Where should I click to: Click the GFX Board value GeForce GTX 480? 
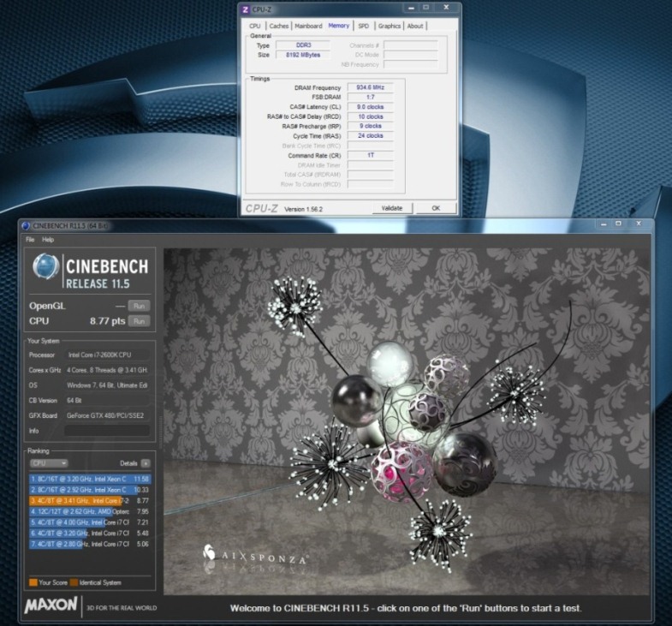105,415
